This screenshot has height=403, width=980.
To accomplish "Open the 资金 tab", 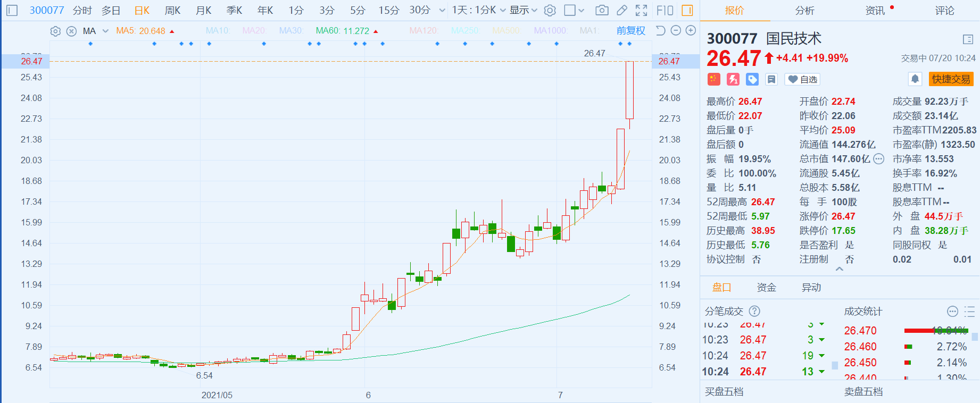I will point(766,287).
